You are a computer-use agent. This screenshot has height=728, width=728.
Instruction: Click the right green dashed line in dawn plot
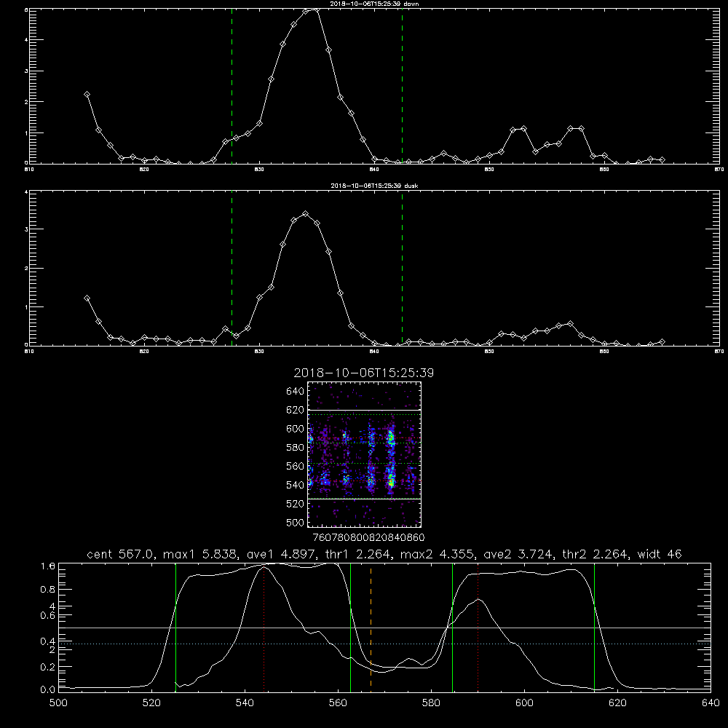(x=402, y=86)
